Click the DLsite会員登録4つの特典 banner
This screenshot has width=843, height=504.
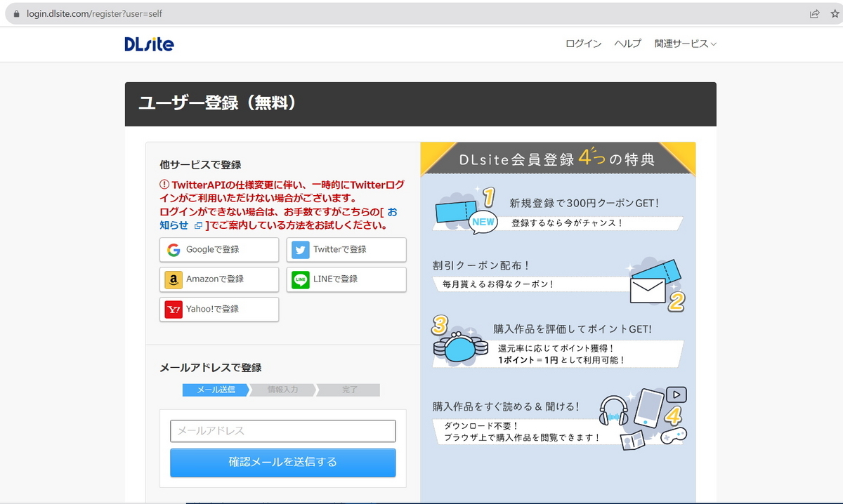tap(558, 159)
